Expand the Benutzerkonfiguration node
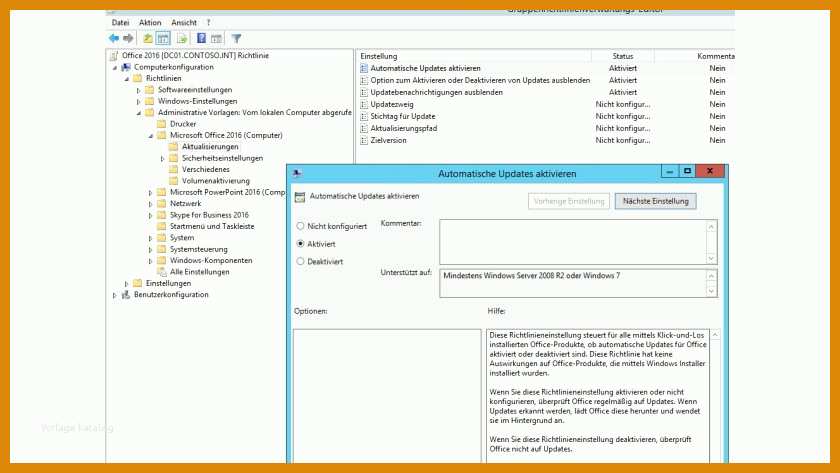 point(115,295)
